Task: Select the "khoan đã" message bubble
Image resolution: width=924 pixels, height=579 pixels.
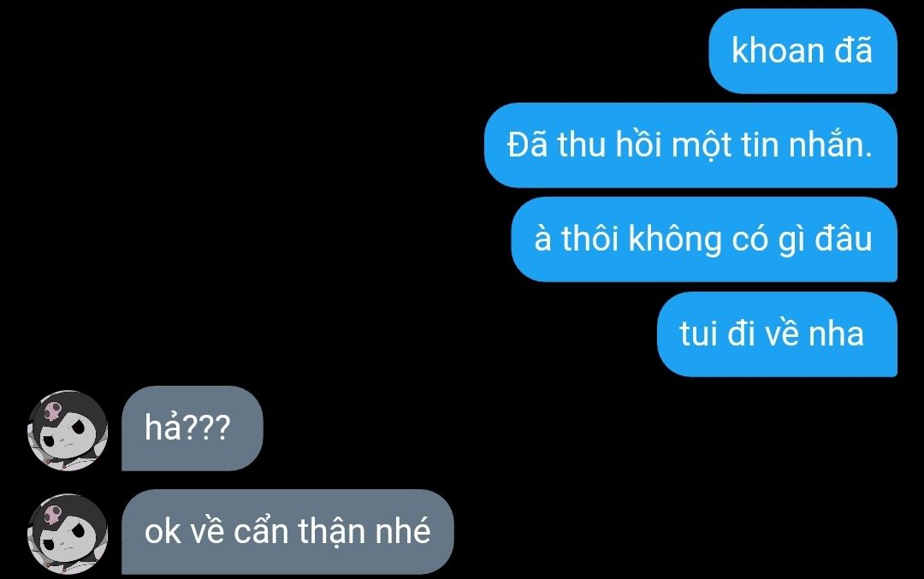Action: coord(803,51)
